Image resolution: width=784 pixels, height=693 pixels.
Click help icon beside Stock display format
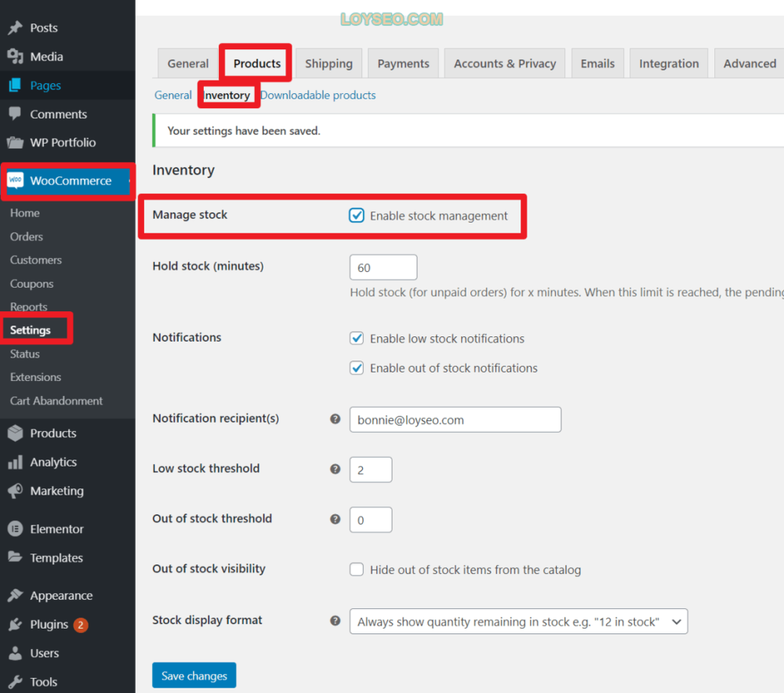coord(336,621)
